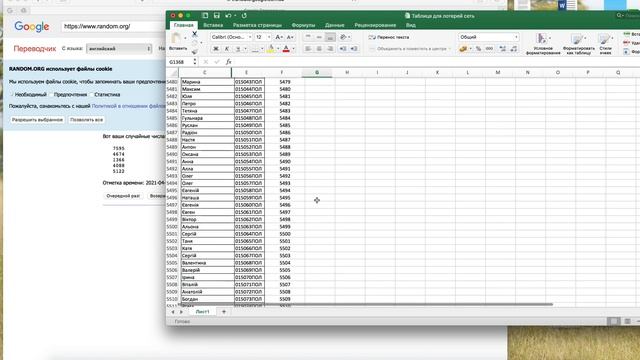This screenshot has height=360, width=640.
Task: Click the Name Box showing G1368
Action: click(x=180, y=62)
